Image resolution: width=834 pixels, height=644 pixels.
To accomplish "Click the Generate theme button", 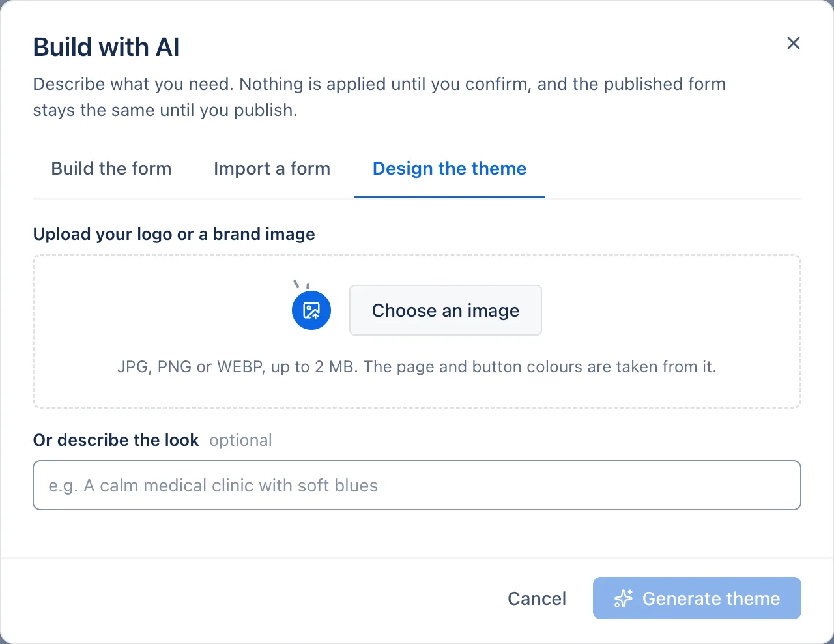I will [x=697, y=598].
